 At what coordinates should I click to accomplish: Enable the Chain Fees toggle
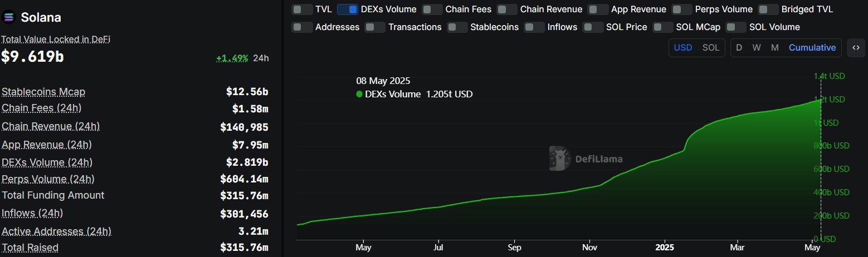tap(432, 9)
